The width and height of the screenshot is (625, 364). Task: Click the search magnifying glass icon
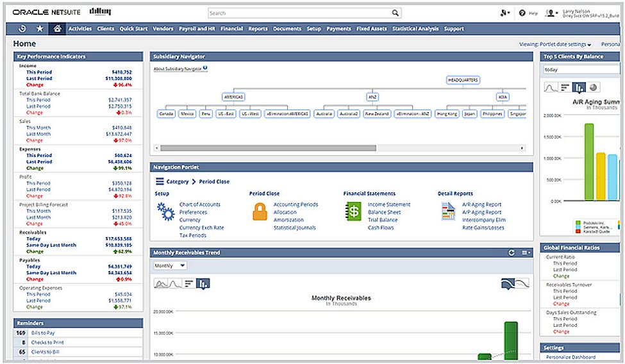[396, 13]
